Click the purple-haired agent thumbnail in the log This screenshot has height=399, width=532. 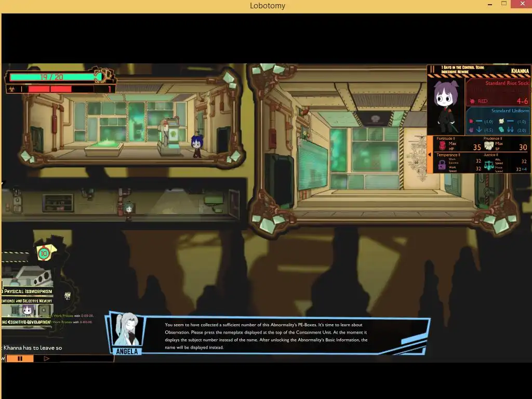click(29, 310)
